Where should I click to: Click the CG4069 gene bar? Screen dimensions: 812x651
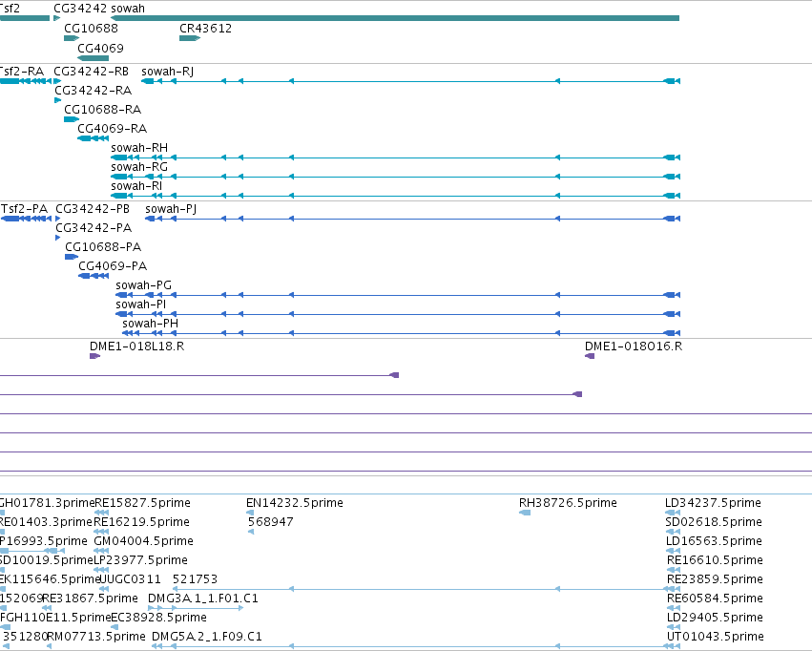tap(94, 58)
